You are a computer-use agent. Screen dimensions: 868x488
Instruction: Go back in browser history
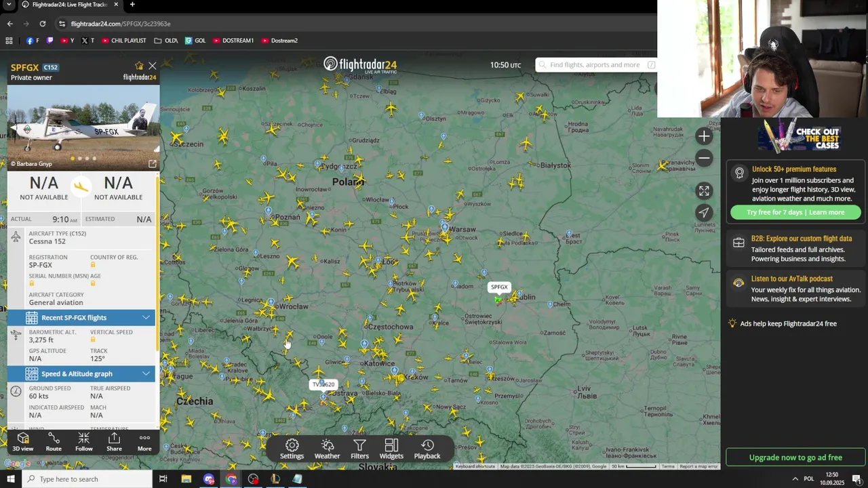click(x=9, y=24)
